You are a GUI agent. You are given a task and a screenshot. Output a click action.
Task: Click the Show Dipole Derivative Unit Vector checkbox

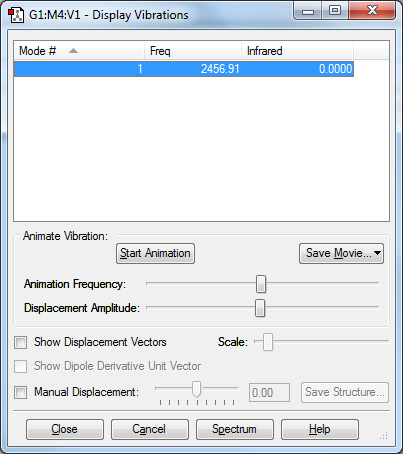[x=21, y=366]
